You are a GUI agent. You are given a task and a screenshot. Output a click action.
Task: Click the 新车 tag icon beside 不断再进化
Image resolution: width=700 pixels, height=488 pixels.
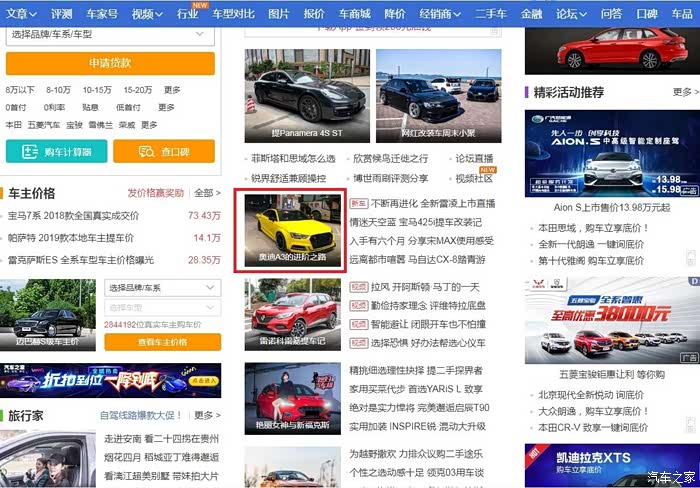(358, 203)
